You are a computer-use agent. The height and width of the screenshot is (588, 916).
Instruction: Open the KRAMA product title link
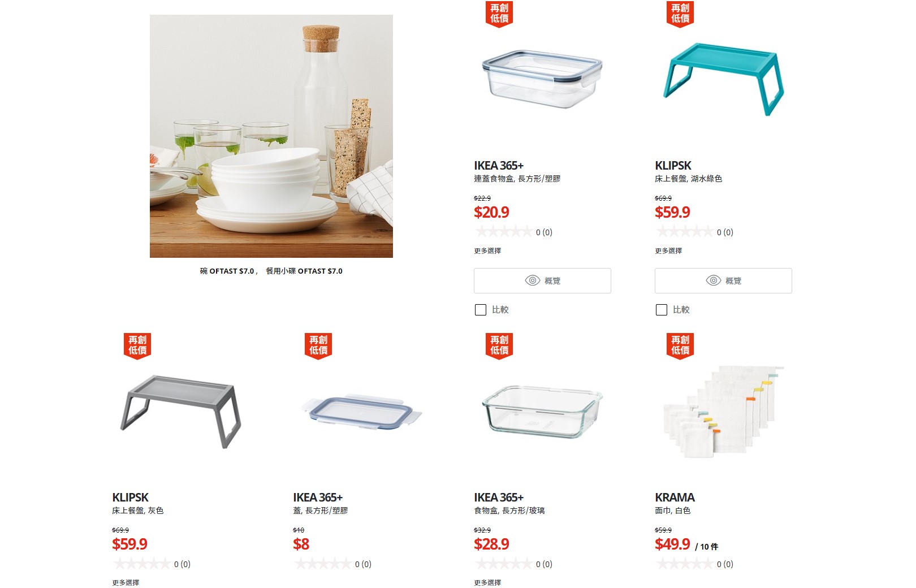(675, 498)
